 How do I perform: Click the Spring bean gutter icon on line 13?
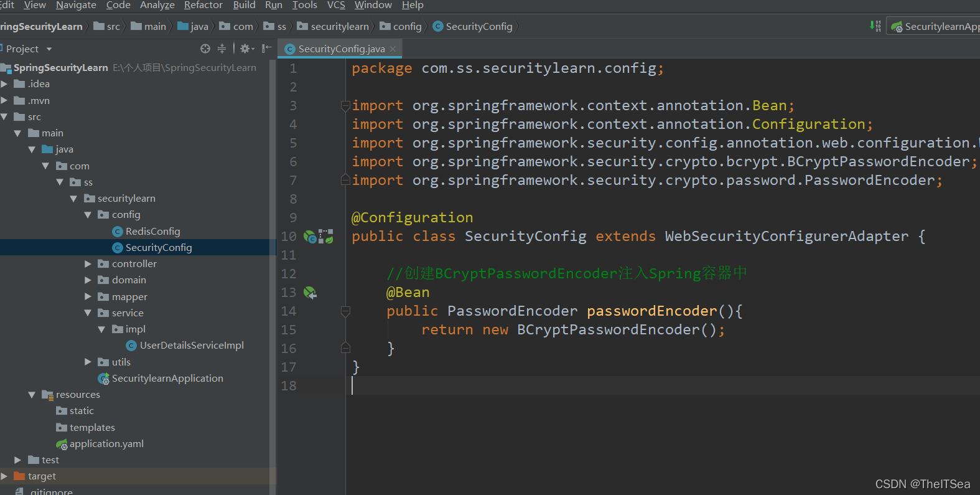coord(310,293)
